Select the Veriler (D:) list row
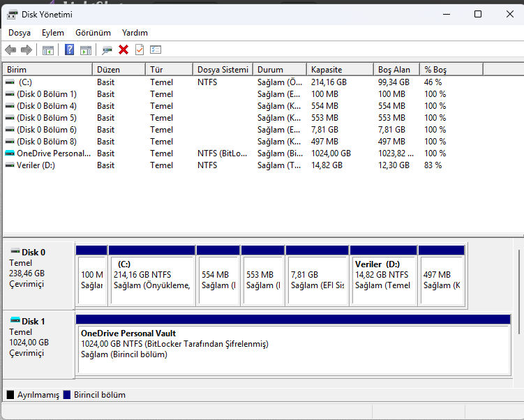The image size is (524, 420). coord(244,165)
